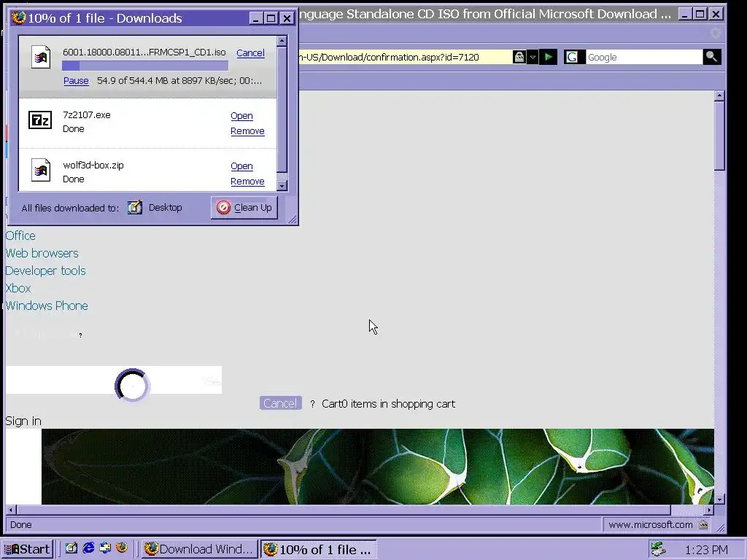This screenshot has height=560, width=747.
Task: Switch to 10% of 1 file taskbar button
Action: coord(319,549)
